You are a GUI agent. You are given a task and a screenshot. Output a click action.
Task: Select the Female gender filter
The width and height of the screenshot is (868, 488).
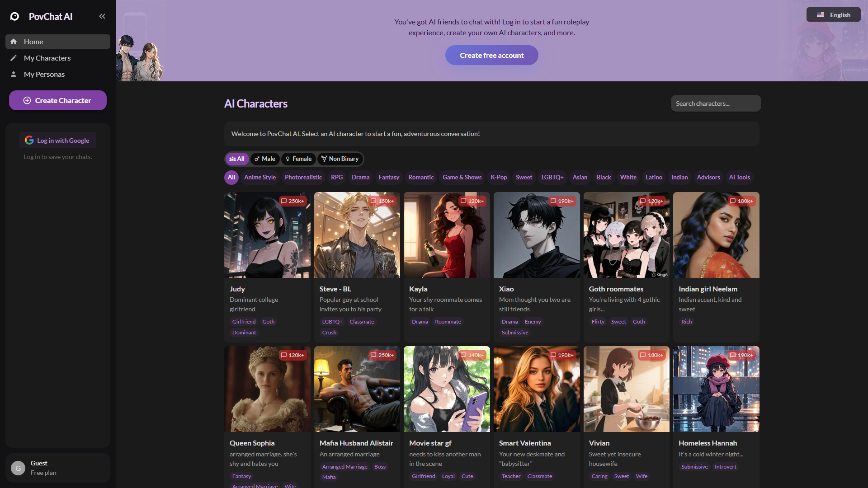[x=298, y=159]
